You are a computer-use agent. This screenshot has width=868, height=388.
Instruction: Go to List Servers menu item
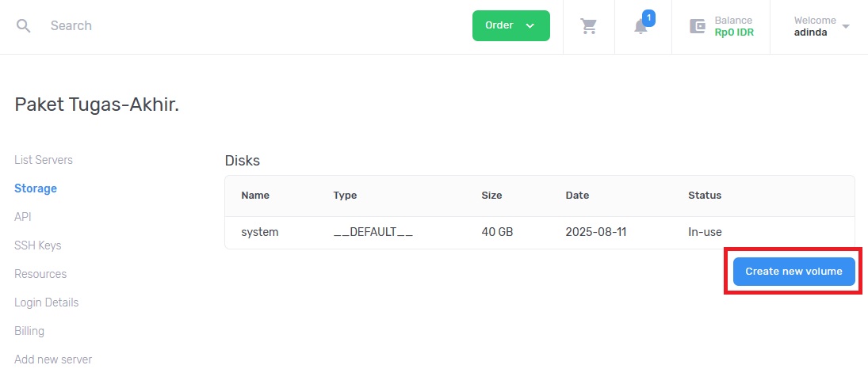coord(44,160)
